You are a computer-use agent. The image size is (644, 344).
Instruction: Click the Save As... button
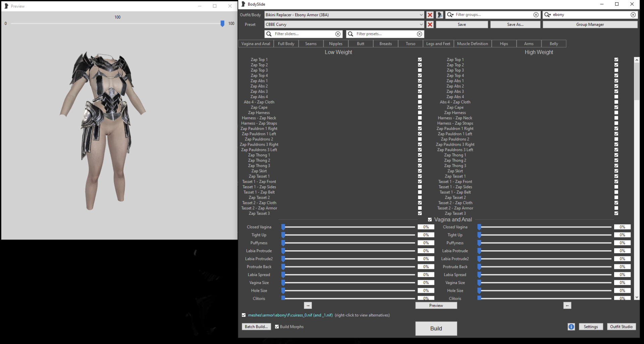pyautogui.click(x=515, y=24)
